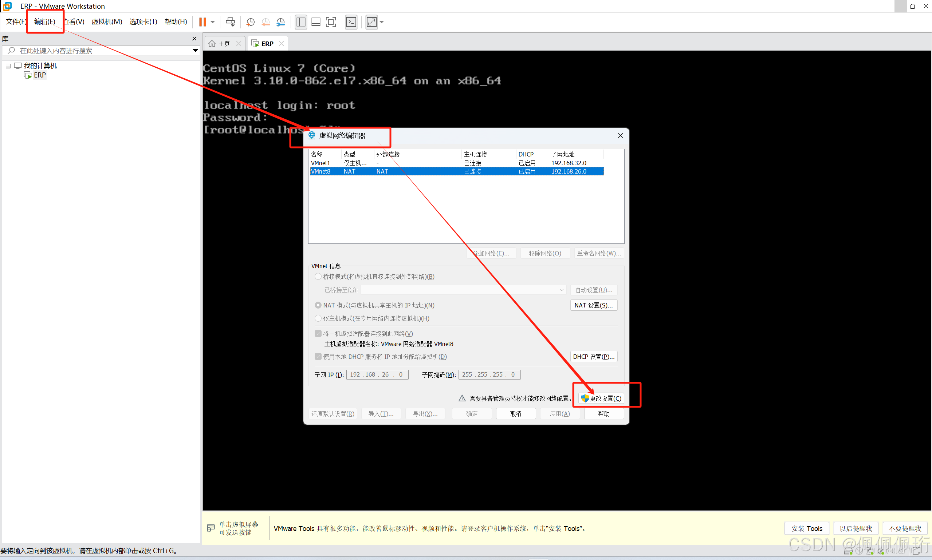Take a snapshot of the VM
Screen dimensions: 932x560
pos(250,22)
